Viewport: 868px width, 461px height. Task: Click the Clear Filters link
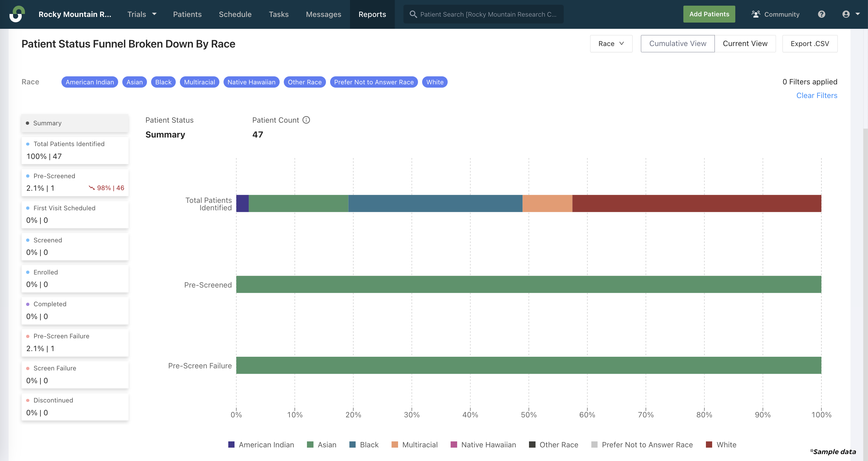point(816,95)
